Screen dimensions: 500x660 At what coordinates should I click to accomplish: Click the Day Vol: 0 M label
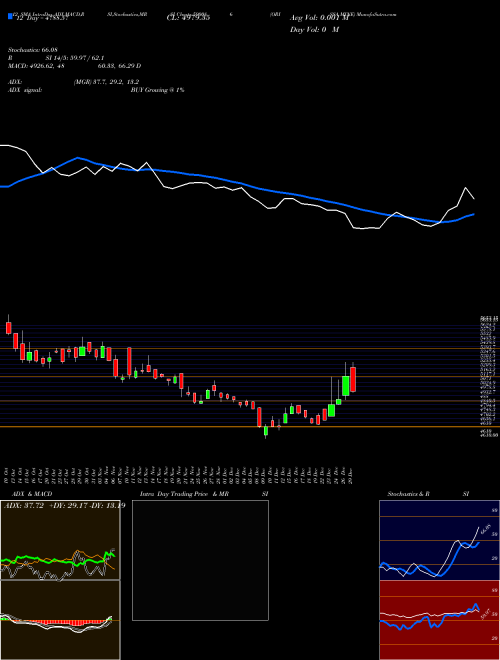(314, 30)
